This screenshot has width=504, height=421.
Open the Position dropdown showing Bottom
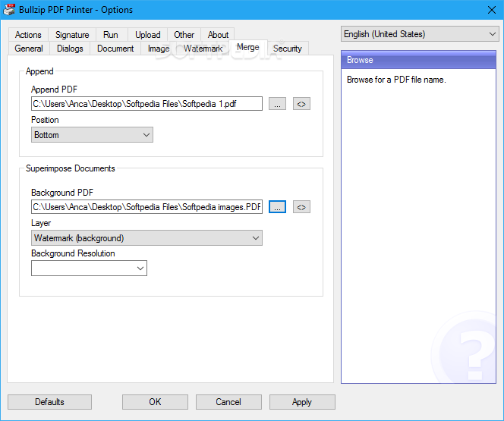coord(92,135)
